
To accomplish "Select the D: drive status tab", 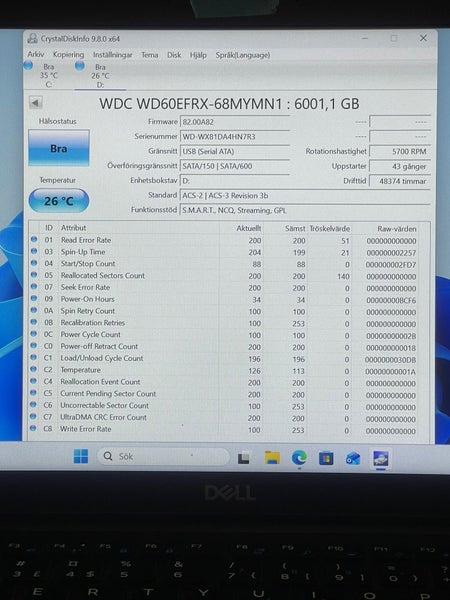I will 95,75.
